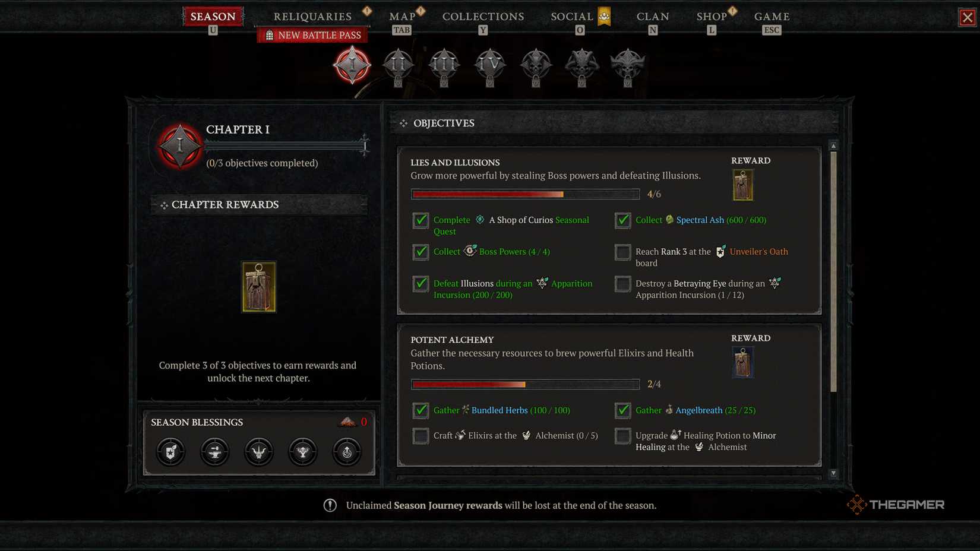
Task: Switch to the Reliquaries tab
Action: click(x=312, y=17)
